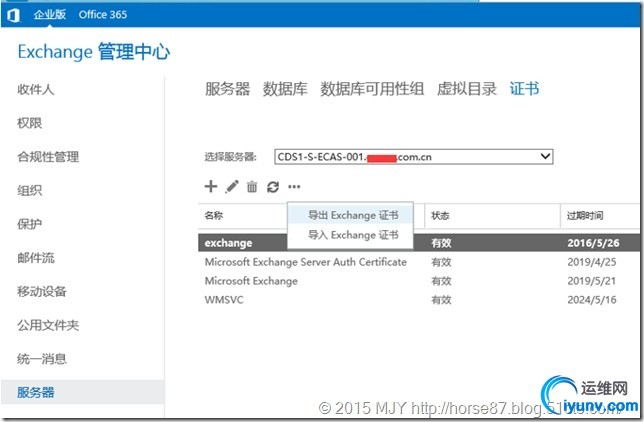The width and height of the screenshot is (644, 422).
Task: Select the 证书 tab
Action: [x=524, y=89]
